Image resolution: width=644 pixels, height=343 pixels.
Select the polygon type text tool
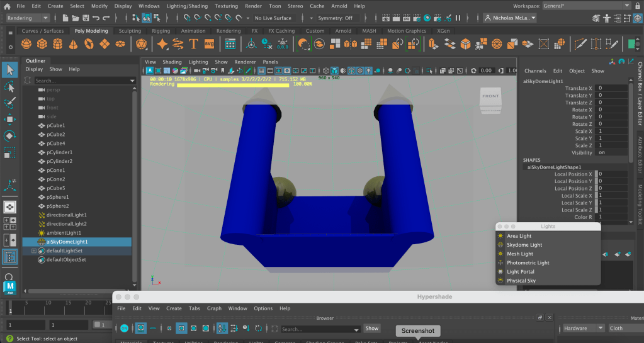[x=193, y=44]
